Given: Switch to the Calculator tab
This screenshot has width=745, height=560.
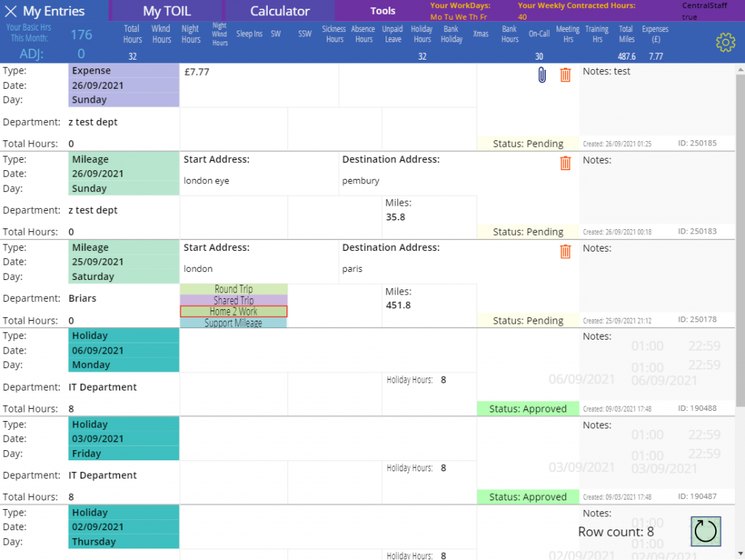Looking at the screenshot, I should tap(279, 11).
